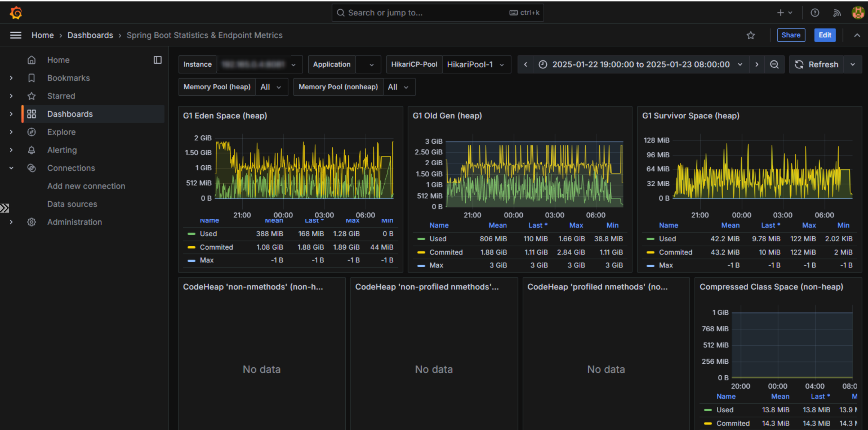
Task: Toggle Used series in G1 Eden Space legend
Action: 208,234
